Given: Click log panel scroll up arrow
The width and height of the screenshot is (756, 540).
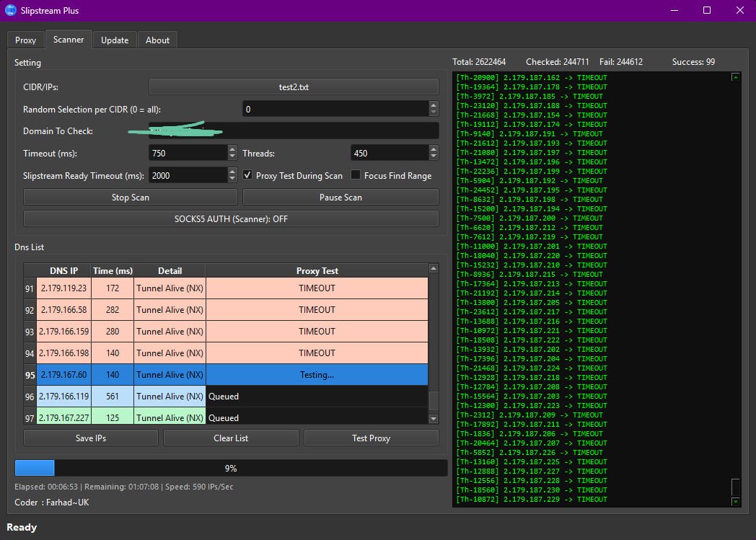Looking at the screenshot, I should pos(736,77).
